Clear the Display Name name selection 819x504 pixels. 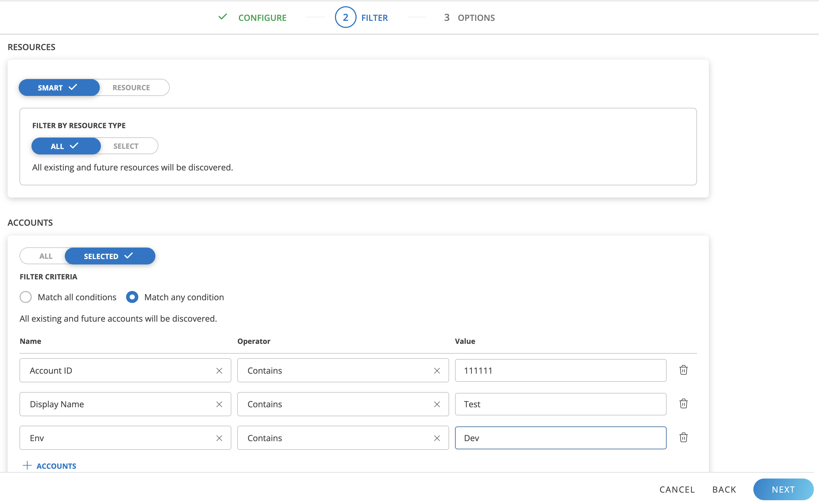tap(219, 404)
